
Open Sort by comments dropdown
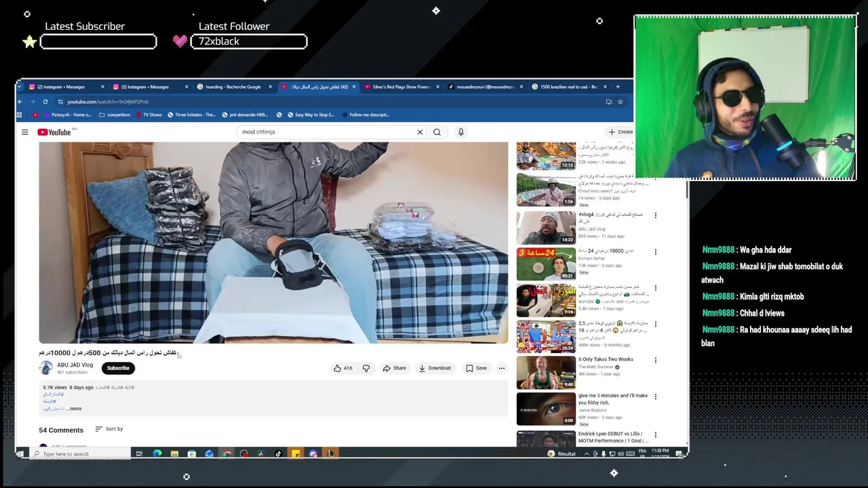point(109,429)
